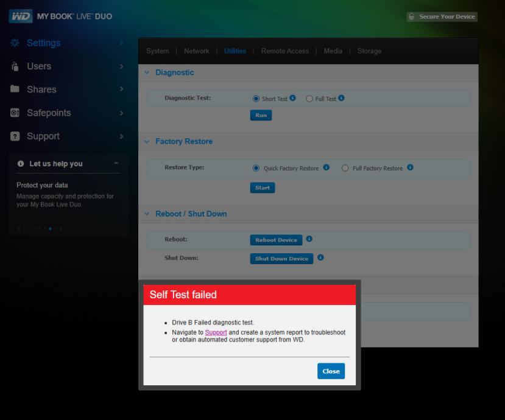The height and width of the screenshot is (420, 505).
Task: Expand Shares menu arrow
Action: (x=121, y=89)
